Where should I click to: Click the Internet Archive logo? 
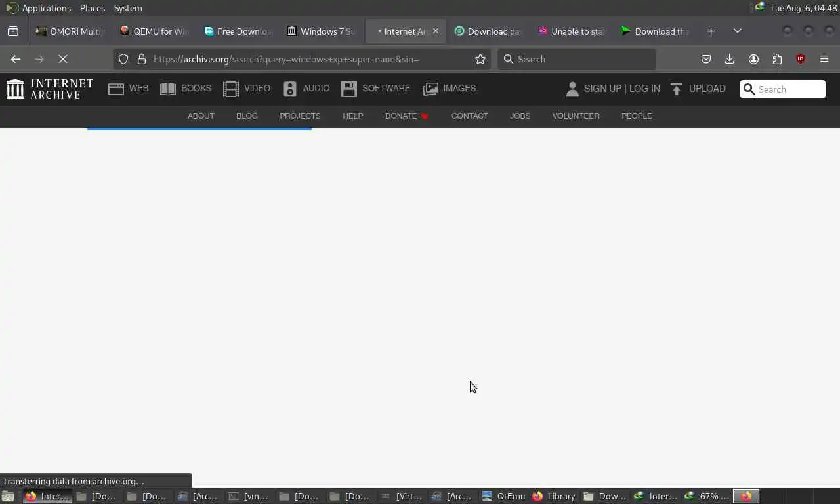[50, 89]
